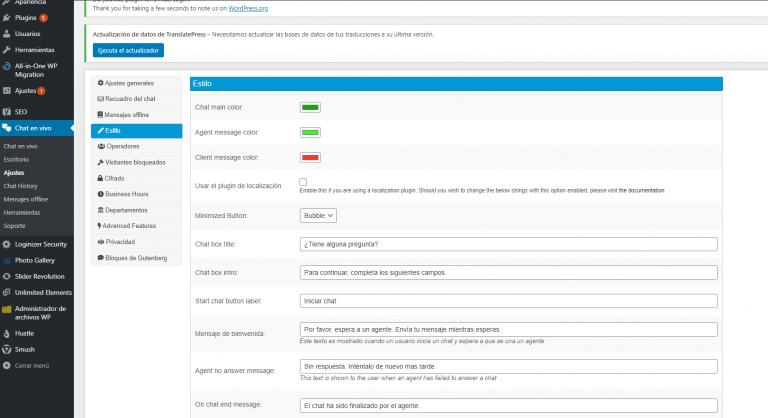This screenshot has height=418, width=768.
Task: Enable the Usar el plugin de localización checkbox
Action: [303, 182]
